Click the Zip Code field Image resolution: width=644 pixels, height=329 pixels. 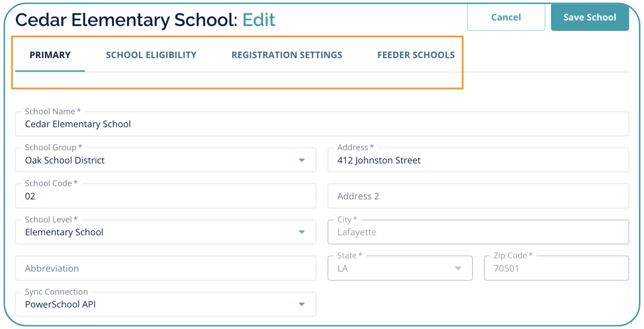tap(556, 268)
